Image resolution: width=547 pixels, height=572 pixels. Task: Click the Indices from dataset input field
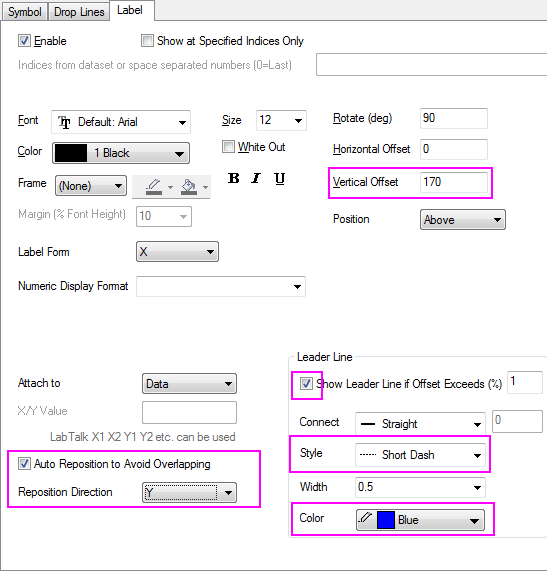pyautogui.click(x=431, y=65)
